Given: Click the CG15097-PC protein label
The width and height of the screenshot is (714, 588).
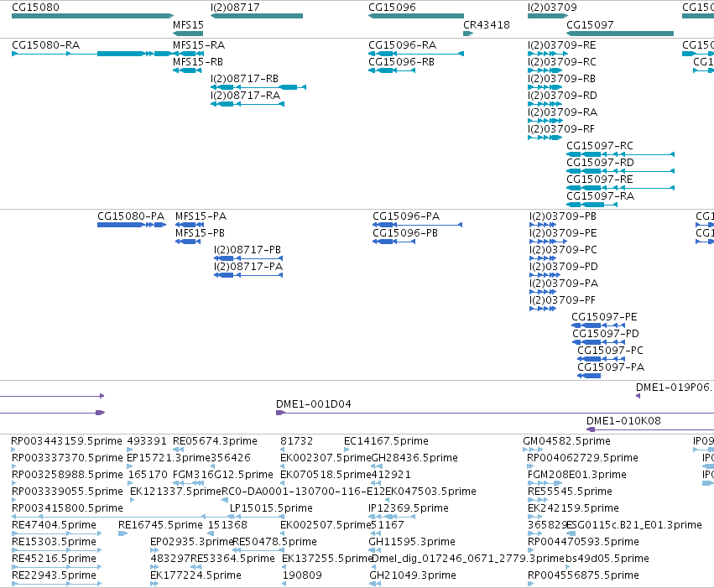Looking at the screenshot, I should tap(610, 351).
